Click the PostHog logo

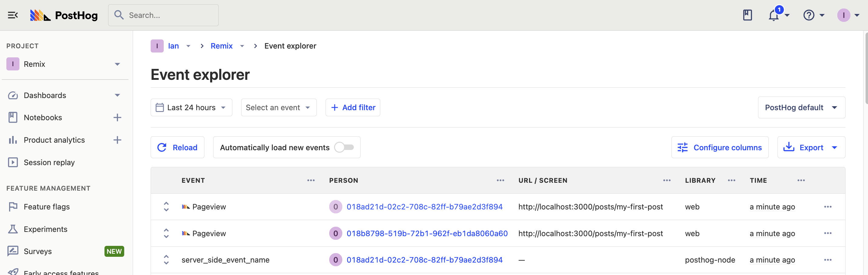point(64,15)
